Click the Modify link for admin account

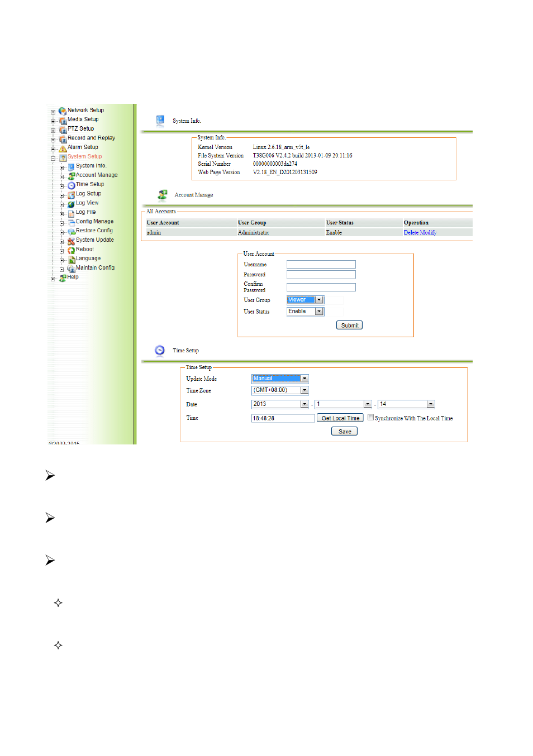(428, 233)
